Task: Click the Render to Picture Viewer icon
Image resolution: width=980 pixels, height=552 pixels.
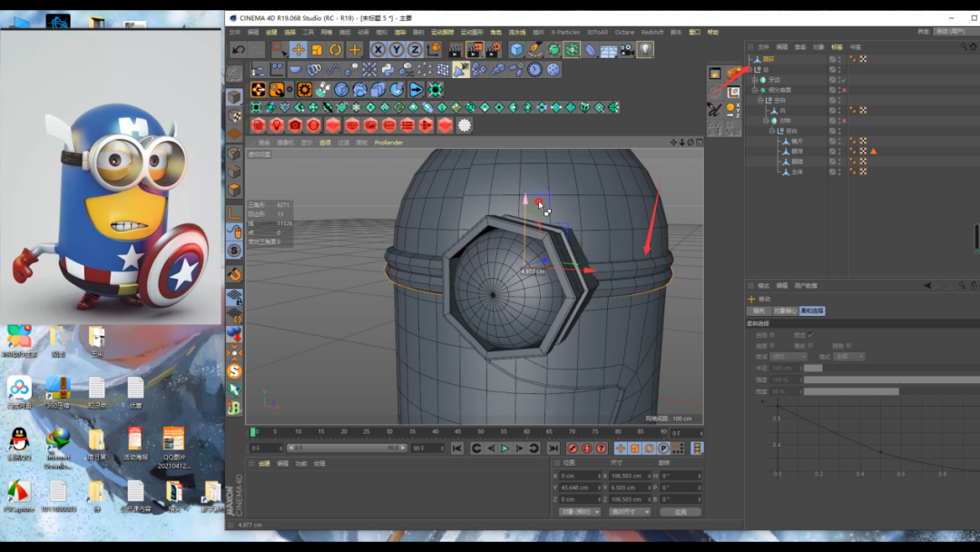Action: [x=475, y=50]
